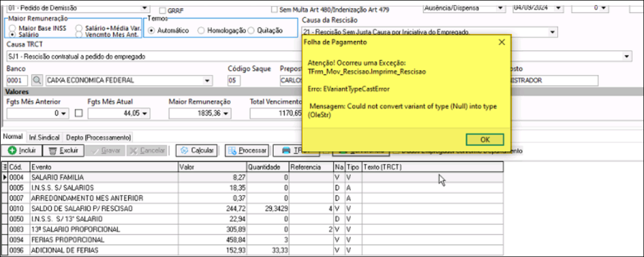Click the calculator icon on Calcular

(x=184, y=151)
